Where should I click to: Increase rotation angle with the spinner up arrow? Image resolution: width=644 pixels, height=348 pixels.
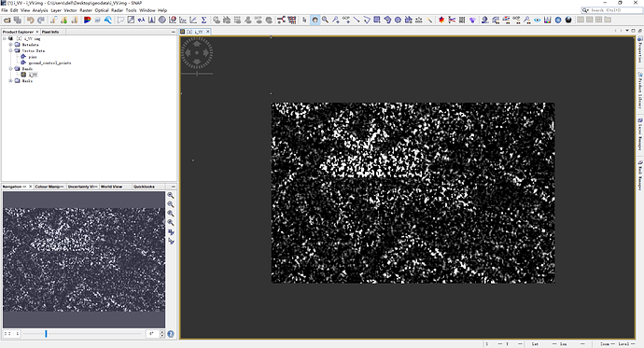[162, 332]
